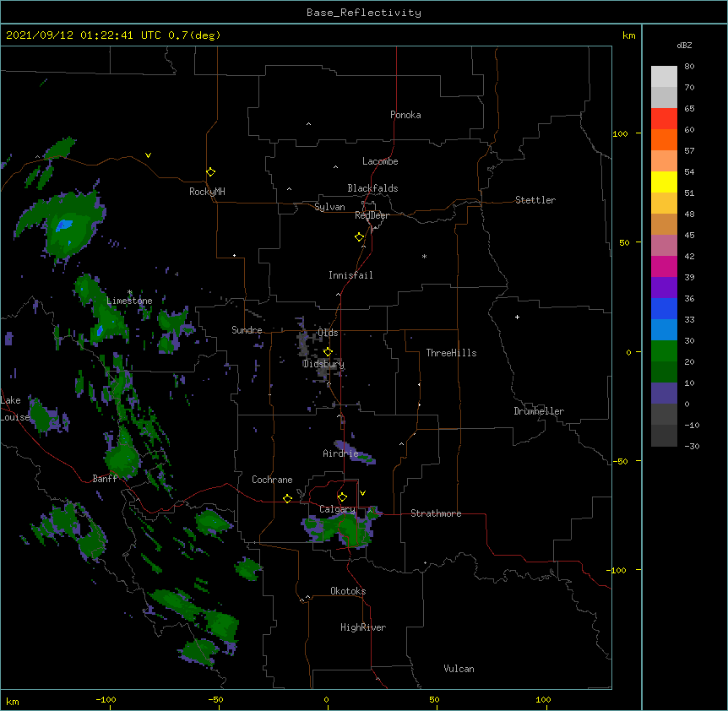Click the Banff label

coord(105,479)
